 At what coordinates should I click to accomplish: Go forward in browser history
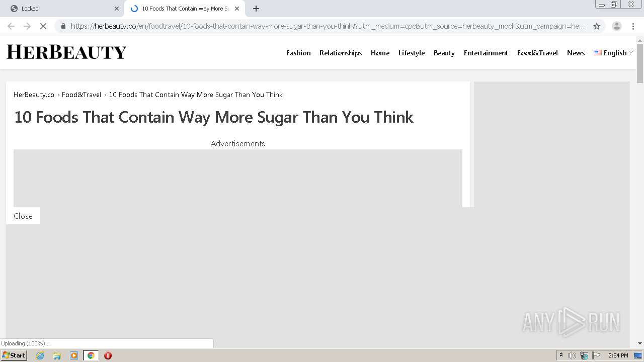27,26
